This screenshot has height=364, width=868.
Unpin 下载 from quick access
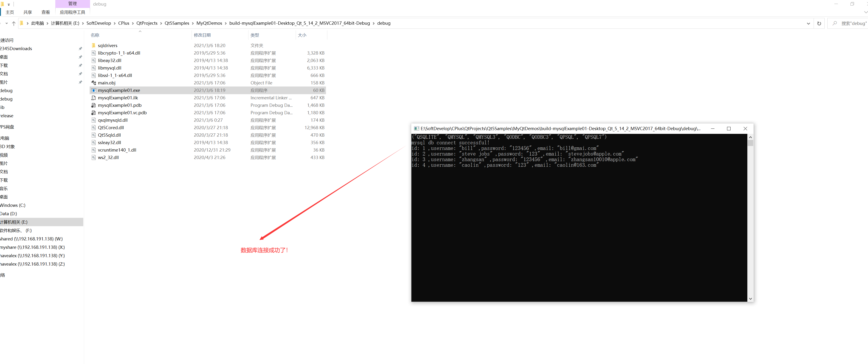[x=80, y=65]
